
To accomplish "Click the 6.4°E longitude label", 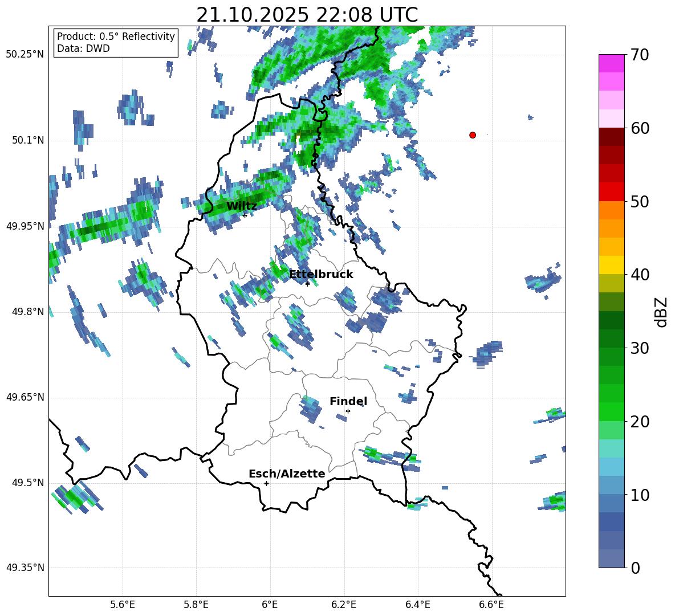I will tap(417, 605).
